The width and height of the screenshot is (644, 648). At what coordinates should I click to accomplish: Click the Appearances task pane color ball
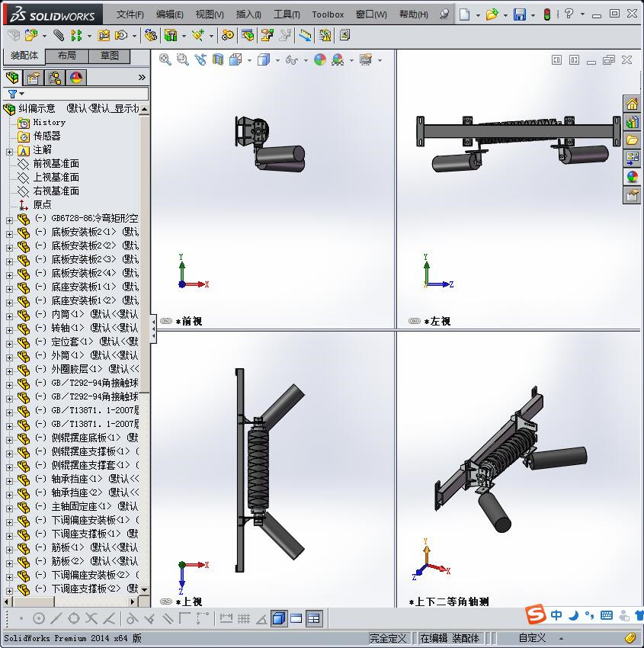coord(632,177)
